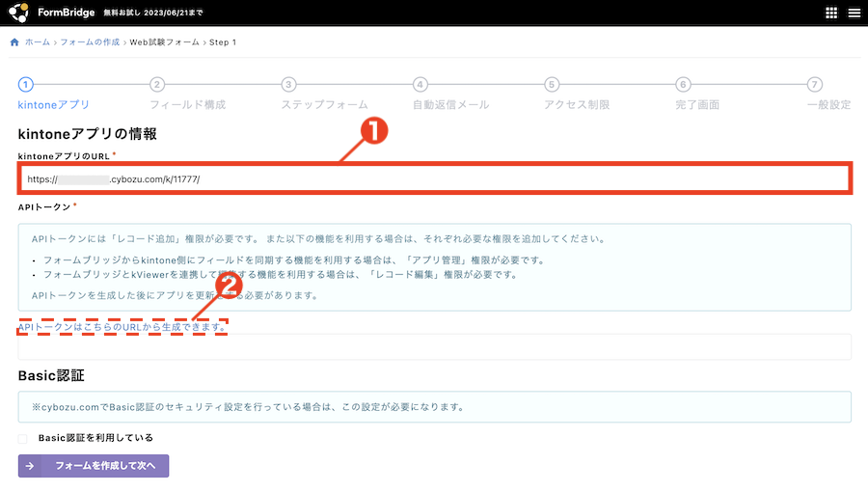868x492 pixels.
Task: Click the Basic認証 heading
Action: 51,376
